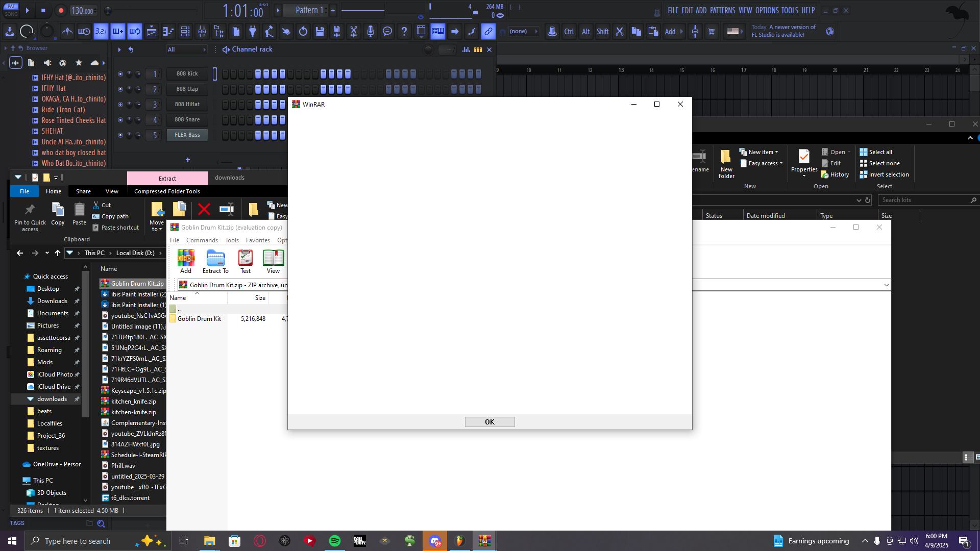Click WinRAR Extract To toolbar icon
Image resolution: width=980 pixels, height=551 pixels.
tap(215, 261)
